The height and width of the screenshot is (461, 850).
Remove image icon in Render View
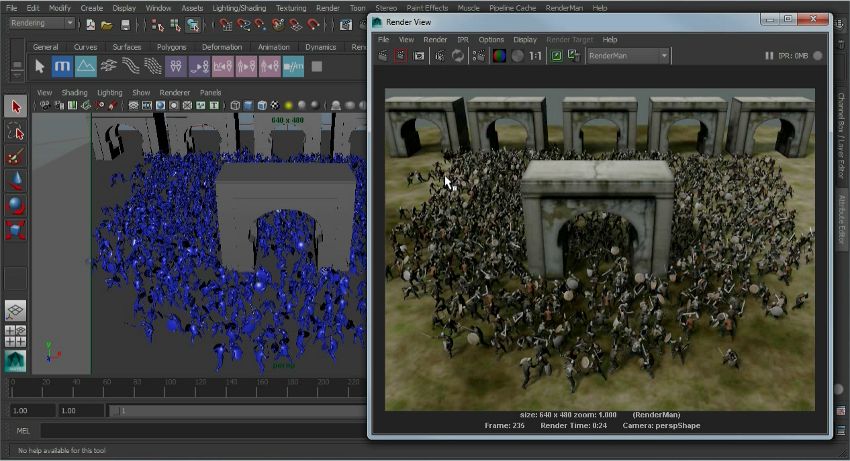(x=574, y=56)
